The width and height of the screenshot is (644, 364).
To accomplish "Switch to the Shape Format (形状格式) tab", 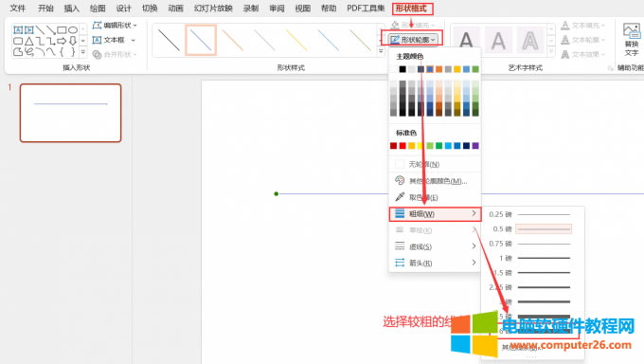I will (x=412, y=9).
